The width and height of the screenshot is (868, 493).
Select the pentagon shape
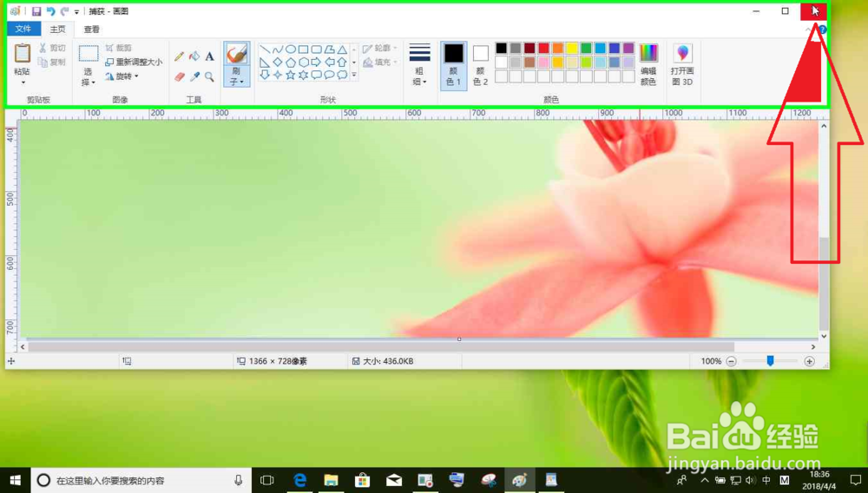point(290,62)
